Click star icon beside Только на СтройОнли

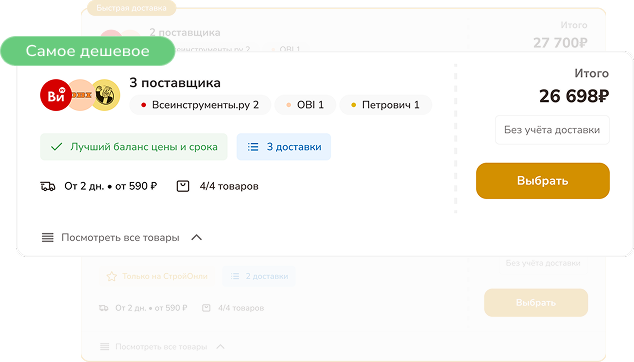pos(112,276)
